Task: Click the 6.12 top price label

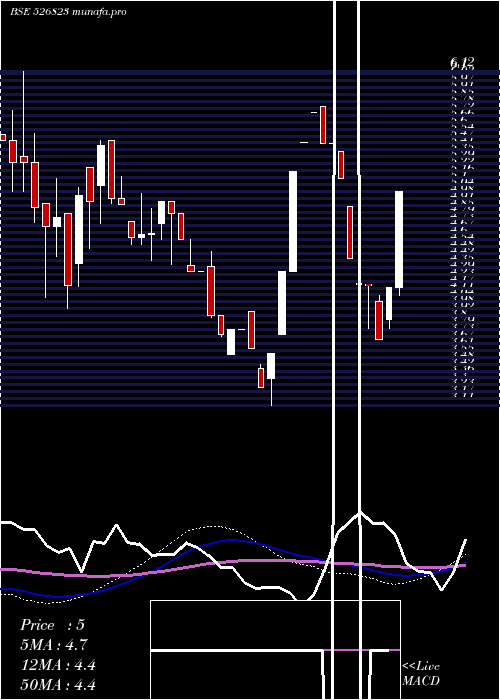Action: tap(462, 63)
